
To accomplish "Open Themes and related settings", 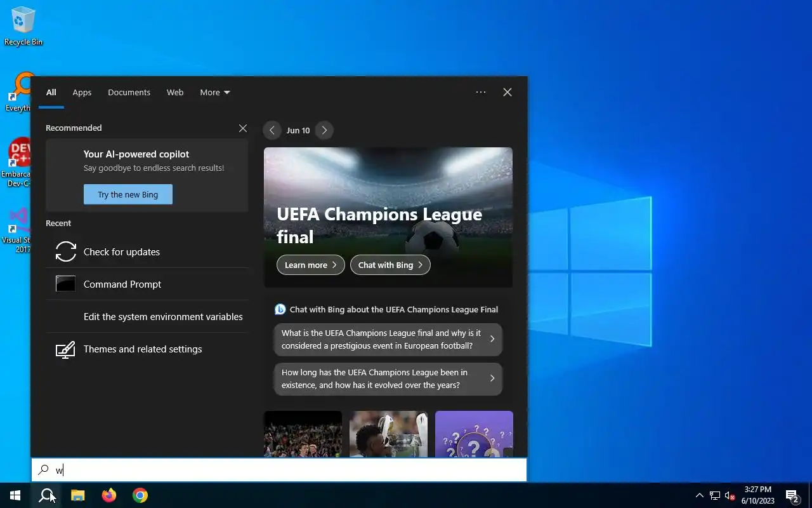I will click(147, 349).
